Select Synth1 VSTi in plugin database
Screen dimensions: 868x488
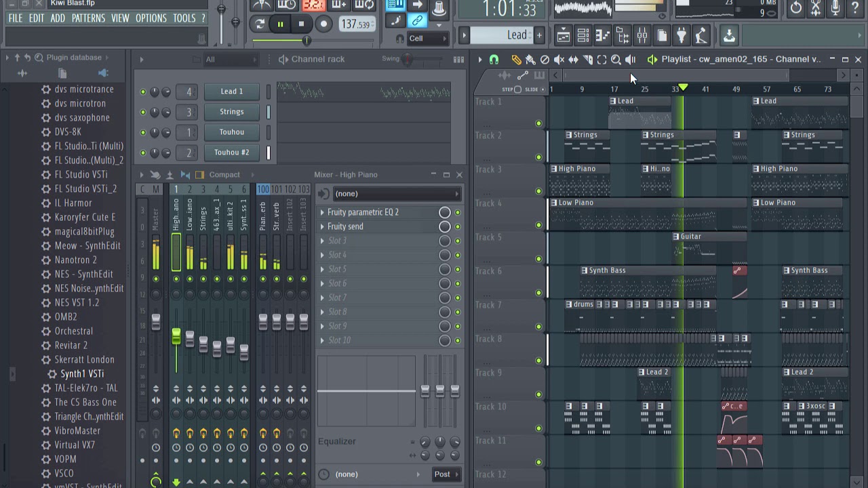[x=82, y=374]
